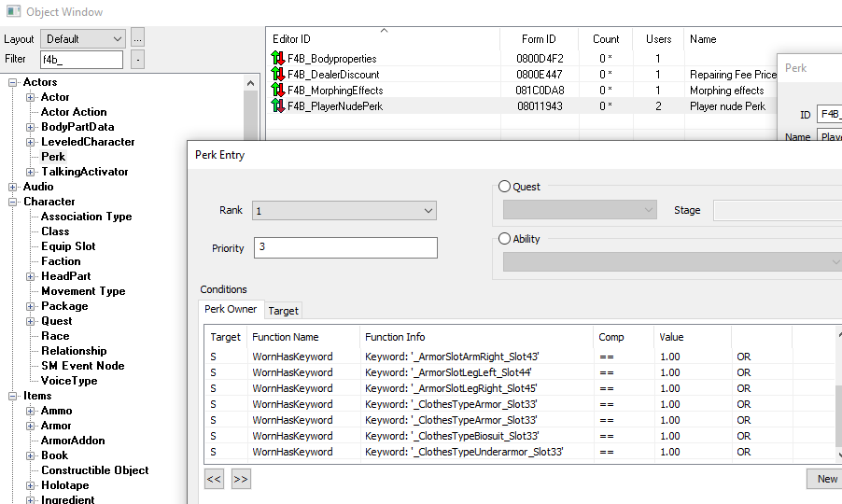Select the Ability radio button

(504, 238)
